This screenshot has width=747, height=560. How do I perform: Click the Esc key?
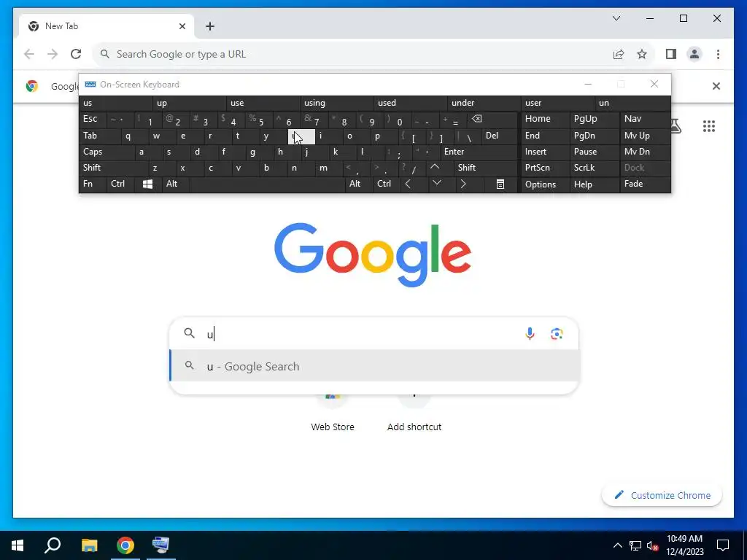93,119
